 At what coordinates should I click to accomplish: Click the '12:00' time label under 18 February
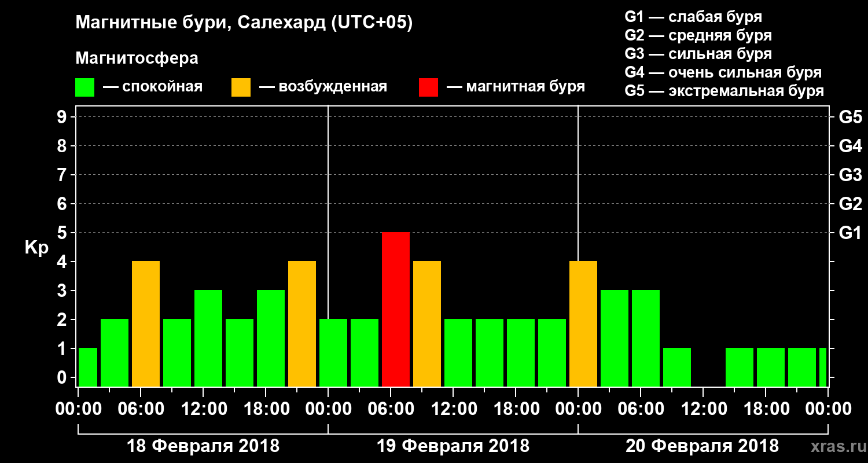[x=204, y=409]
